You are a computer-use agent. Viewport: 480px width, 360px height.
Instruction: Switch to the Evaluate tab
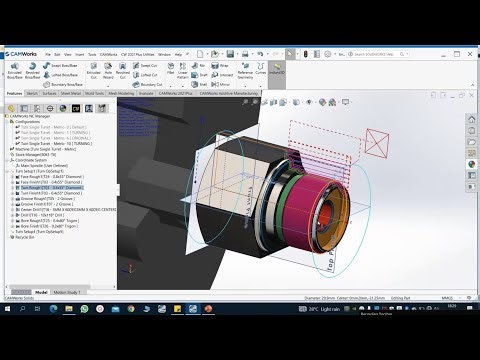(146, 94)
